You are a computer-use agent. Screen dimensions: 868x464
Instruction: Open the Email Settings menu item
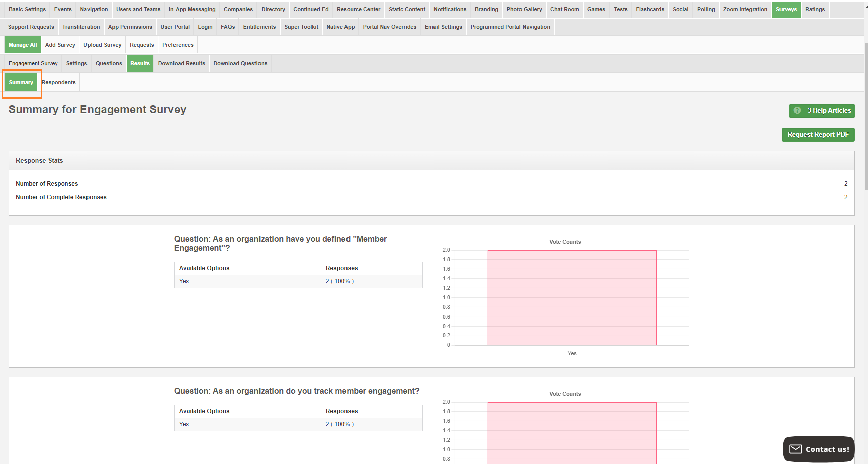(443, 27)
